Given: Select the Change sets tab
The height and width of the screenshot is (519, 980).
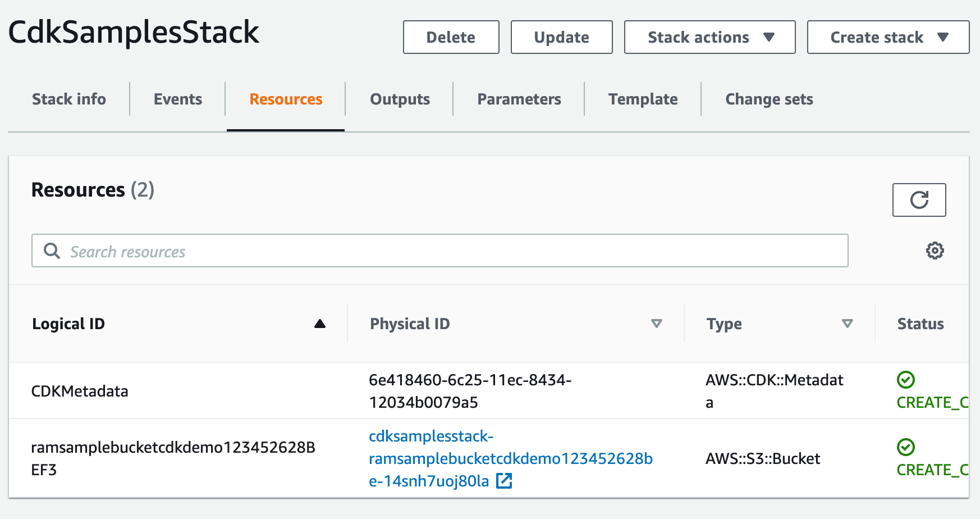Looking at the screenshot, I should point(769,99).
